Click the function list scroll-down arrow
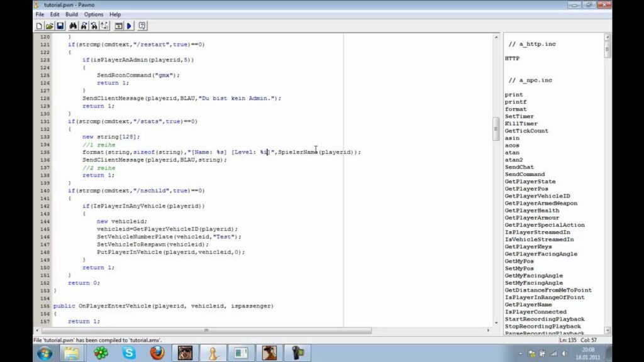 [x=608, y=330]
